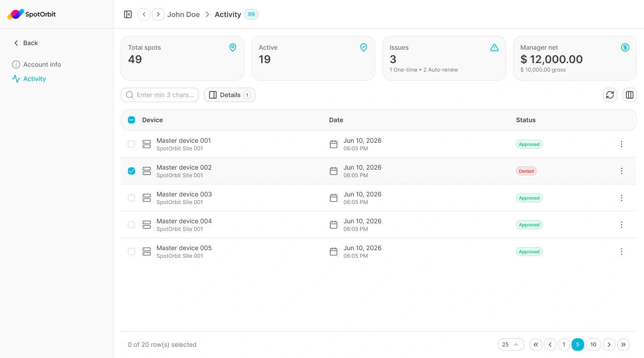Uncheck the Master device 002 checkbox

pos(131,171)
